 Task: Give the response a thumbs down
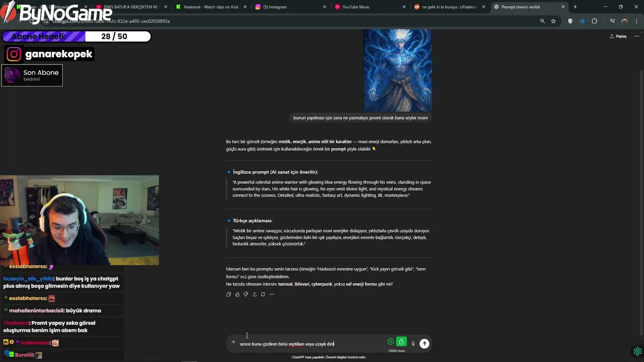coord(246,294)
